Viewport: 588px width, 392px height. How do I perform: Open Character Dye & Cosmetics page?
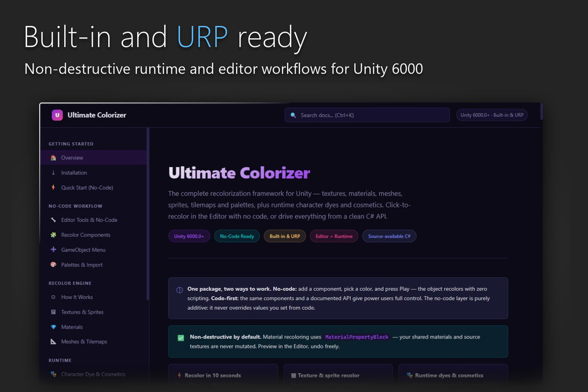tap(93, 374)
